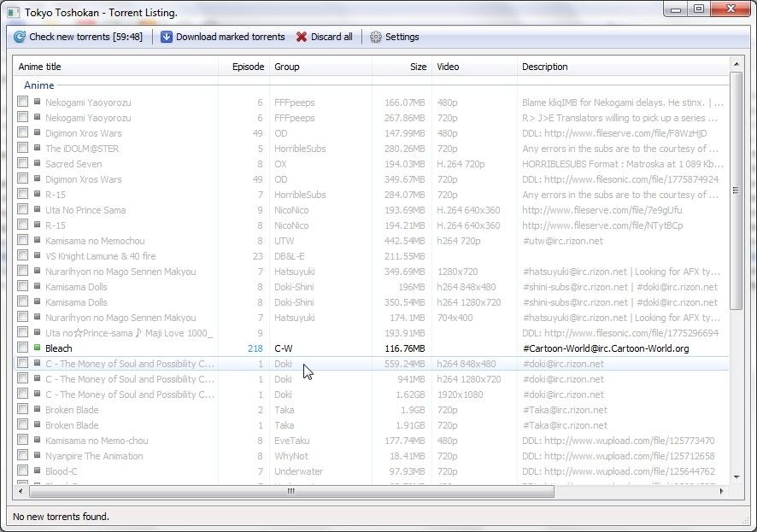Screen dimensions: 757x532
Task: Click Discard all button
Action: tap(325, 37)
